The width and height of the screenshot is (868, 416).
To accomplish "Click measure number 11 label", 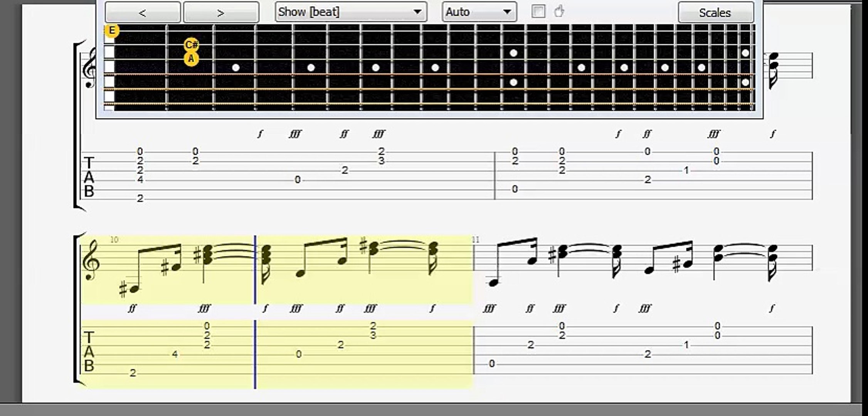I will (x=476, y=240).
